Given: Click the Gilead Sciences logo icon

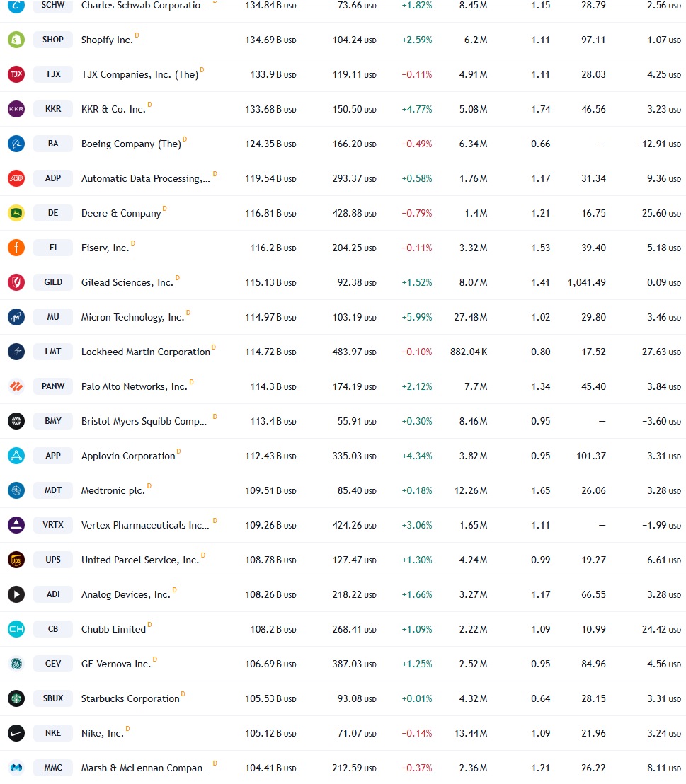Looking at the screenshot, I should [x=16, y=282].
